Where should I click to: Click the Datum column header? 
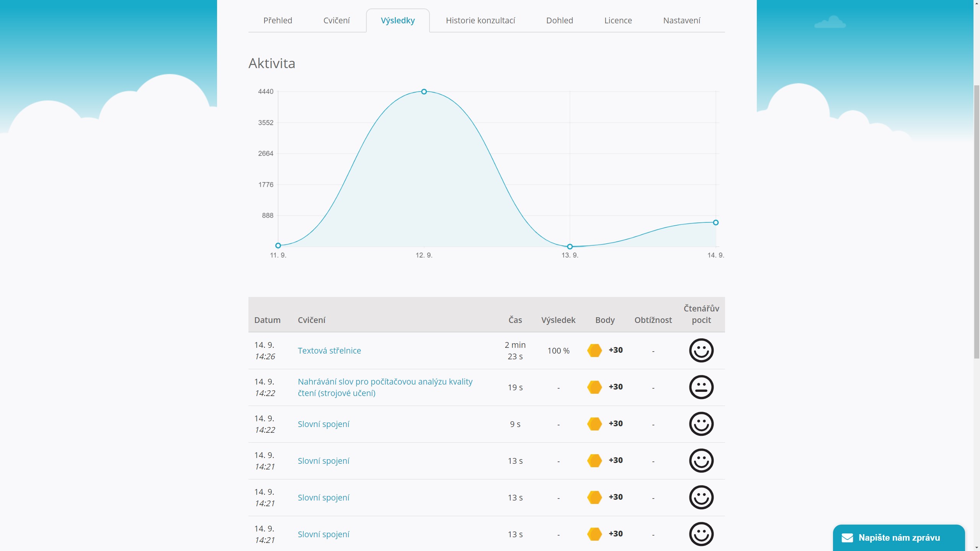tap(267, 320)
